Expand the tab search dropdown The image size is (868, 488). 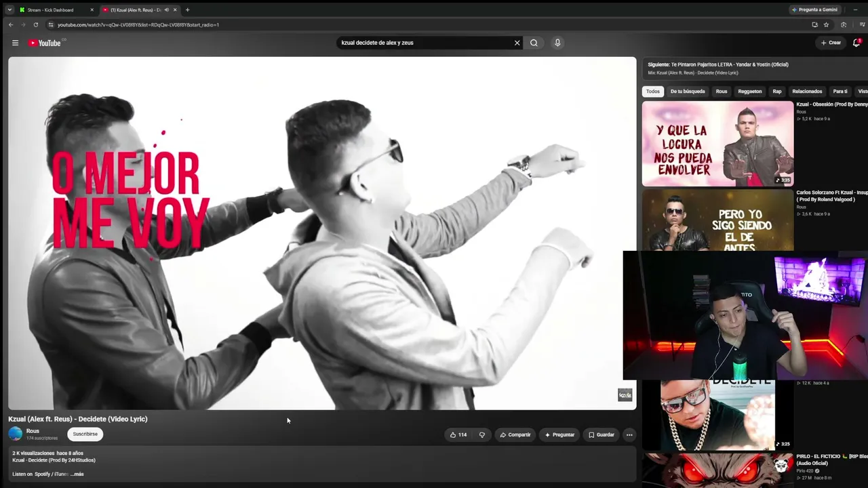pos(9,9)
